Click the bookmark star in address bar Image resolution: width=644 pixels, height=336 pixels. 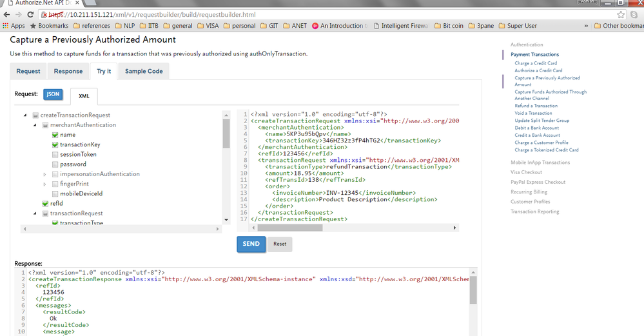pyautogui.click(x=621, y=14)
